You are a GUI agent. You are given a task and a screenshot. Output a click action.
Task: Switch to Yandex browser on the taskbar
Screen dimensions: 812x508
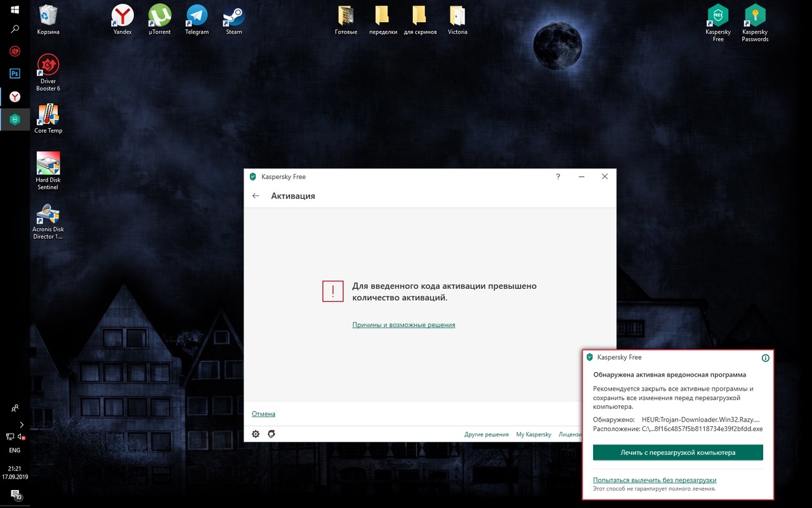[15, 97]
